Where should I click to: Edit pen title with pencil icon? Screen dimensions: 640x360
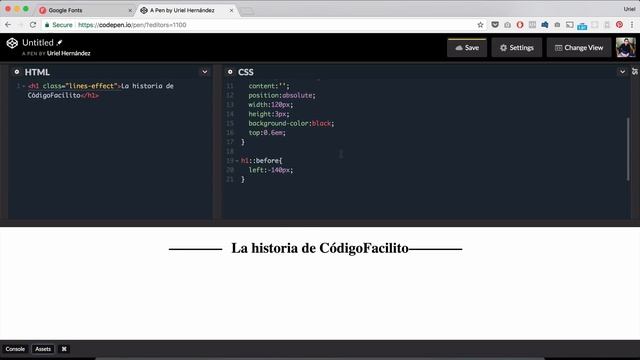[x=60, y=42]
